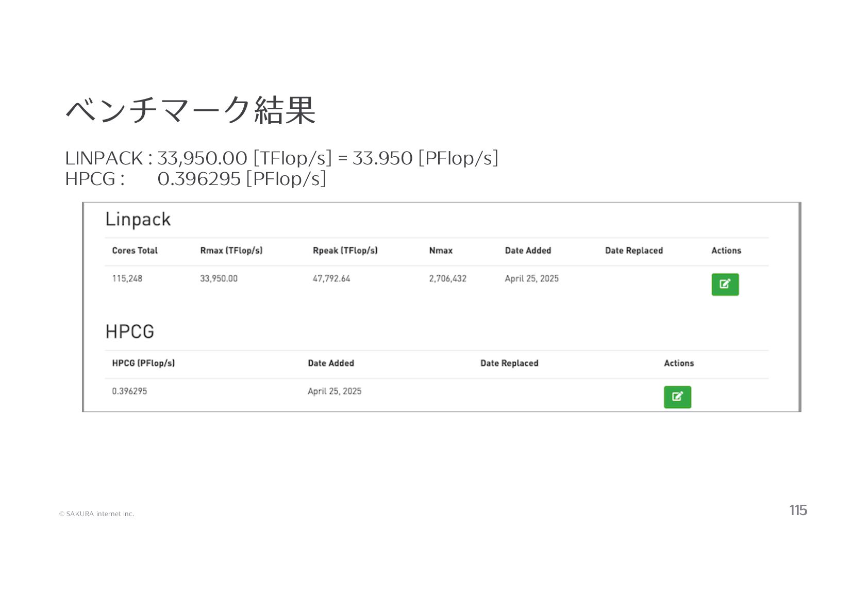This screenshot has width=868, height=614.
Task: Click the HPCG table's Date Added header
Action: tap(331, 363)
